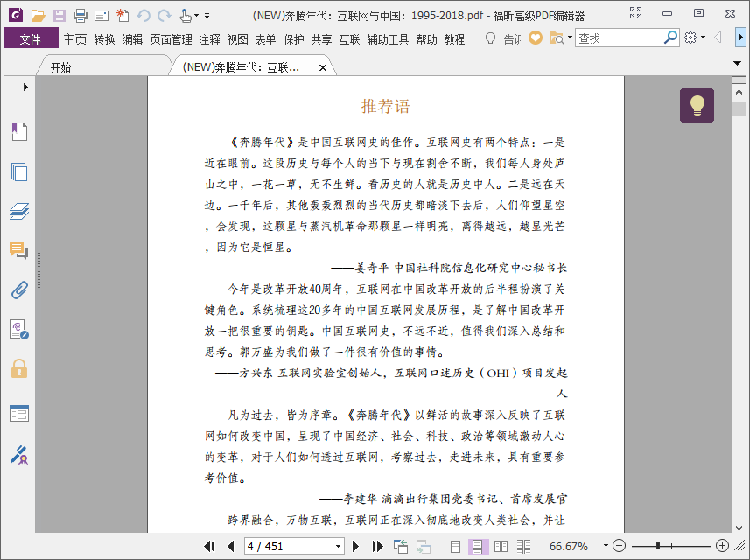Click the page number field 4 / 451

tap(288, 546)
